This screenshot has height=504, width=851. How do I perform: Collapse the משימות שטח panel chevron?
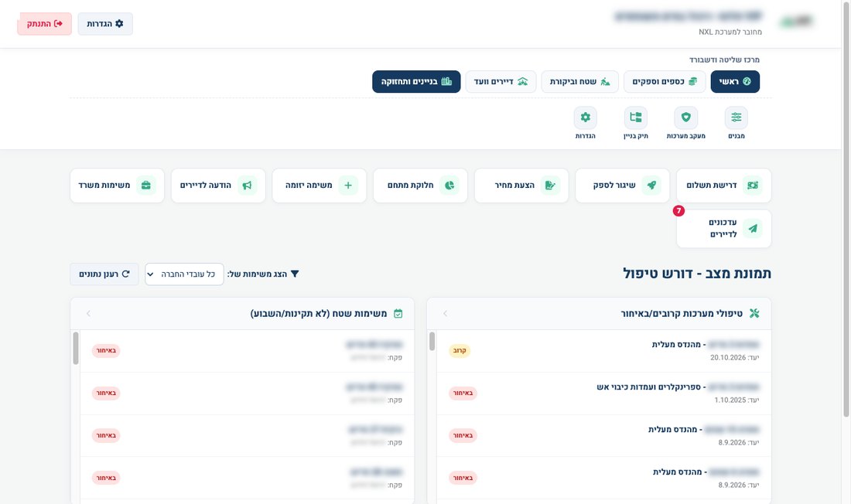coord(88,314)
